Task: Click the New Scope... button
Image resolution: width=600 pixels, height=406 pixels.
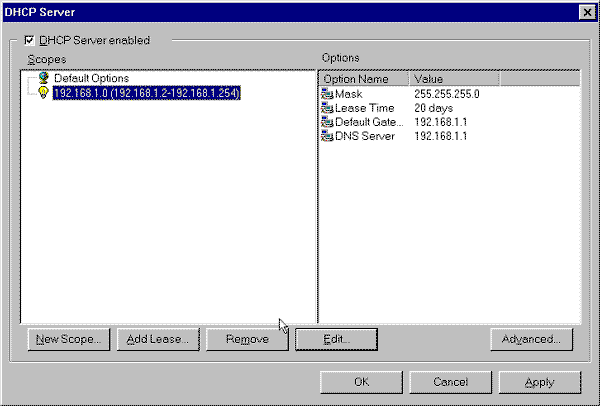Action: 68,339
